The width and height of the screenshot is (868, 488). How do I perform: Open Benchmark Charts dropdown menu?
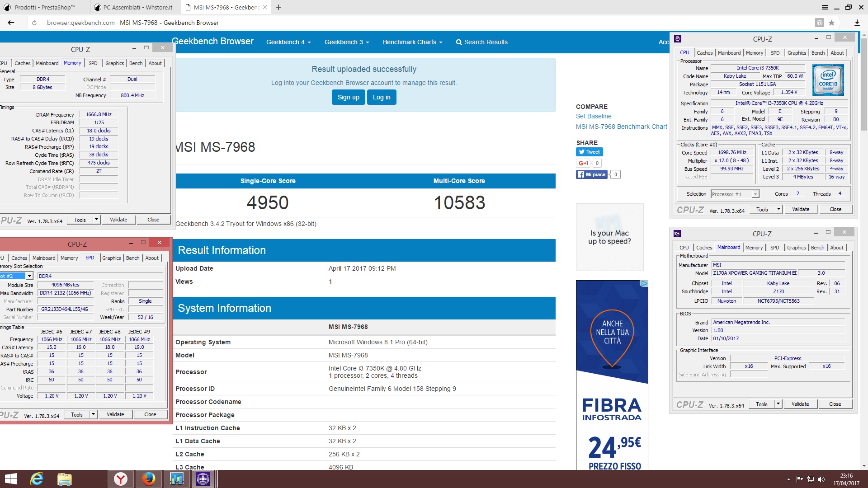click(x=412, y=42)
